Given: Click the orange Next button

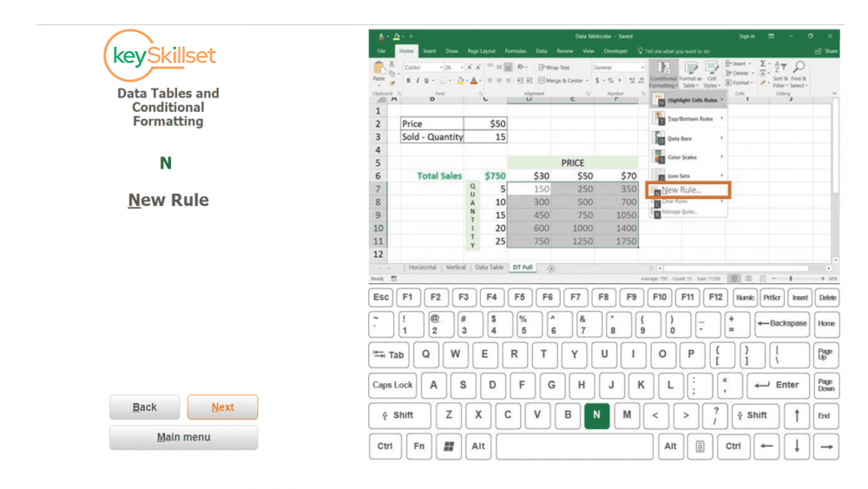Looking at the screenshot, I should pyautogui.click(x=222, y=407).
